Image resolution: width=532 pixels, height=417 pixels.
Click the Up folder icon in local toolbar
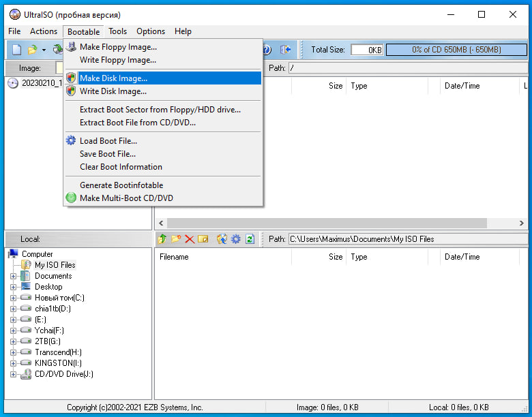(162, 239)
